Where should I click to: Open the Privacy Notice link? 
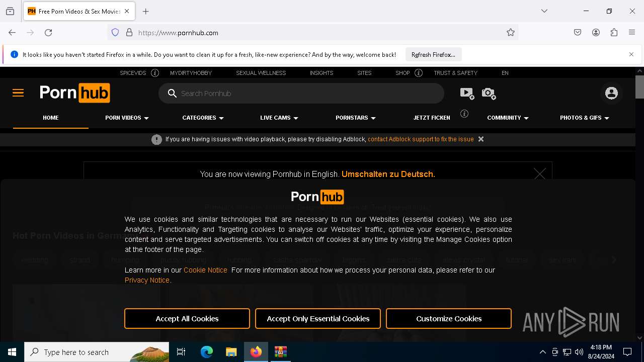click(x=147, y=280)
